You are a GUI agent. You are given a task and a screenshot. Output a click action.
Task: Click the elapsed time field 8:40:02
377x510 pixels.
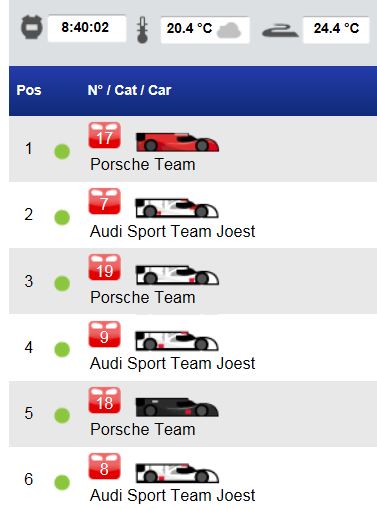point(87,28)
